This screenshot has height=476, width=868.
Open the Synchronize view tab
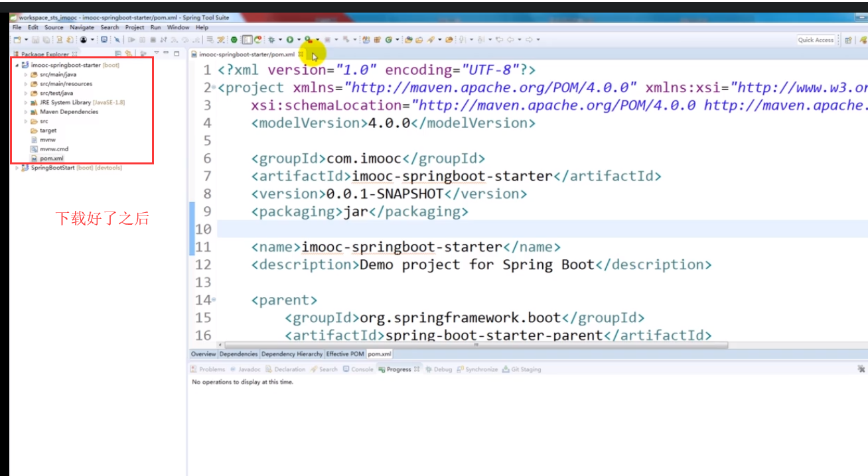pos(477,369)
